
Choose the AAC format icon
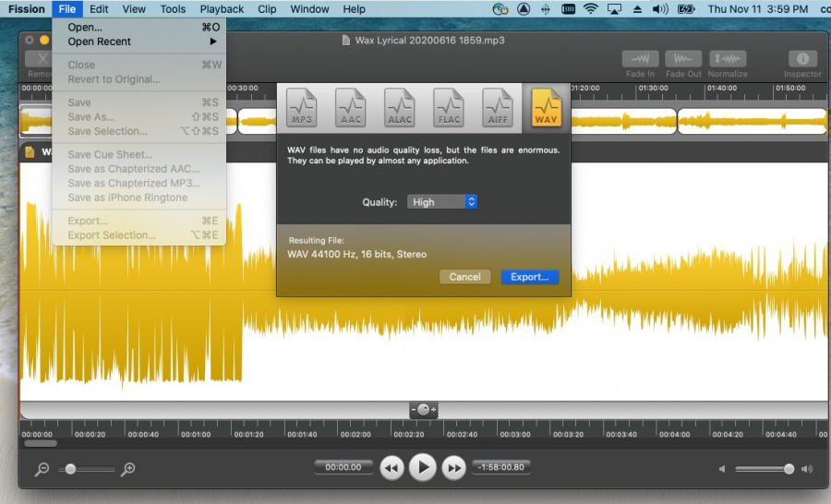click(x=350, y=108)
